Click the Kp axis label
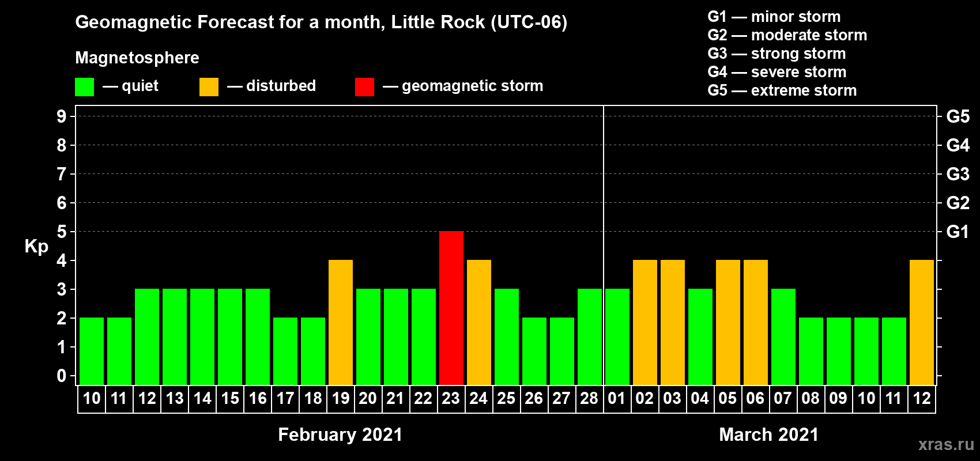980x461 pixels. point(36,246)
